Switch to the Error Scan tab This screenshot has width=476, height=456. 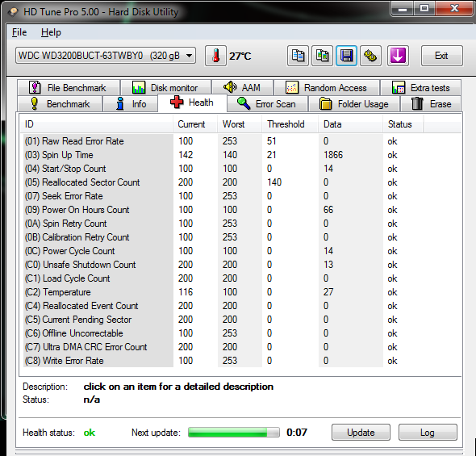point(267,104)
